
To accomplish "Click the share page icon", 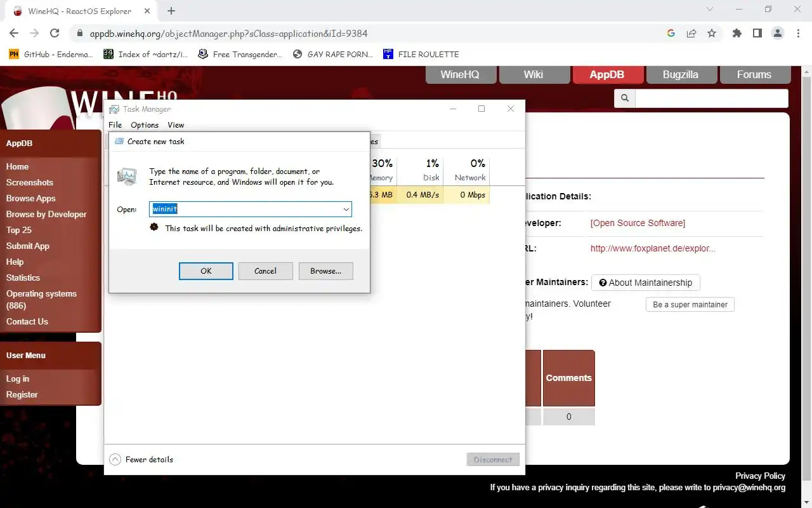I will (691, 33).
